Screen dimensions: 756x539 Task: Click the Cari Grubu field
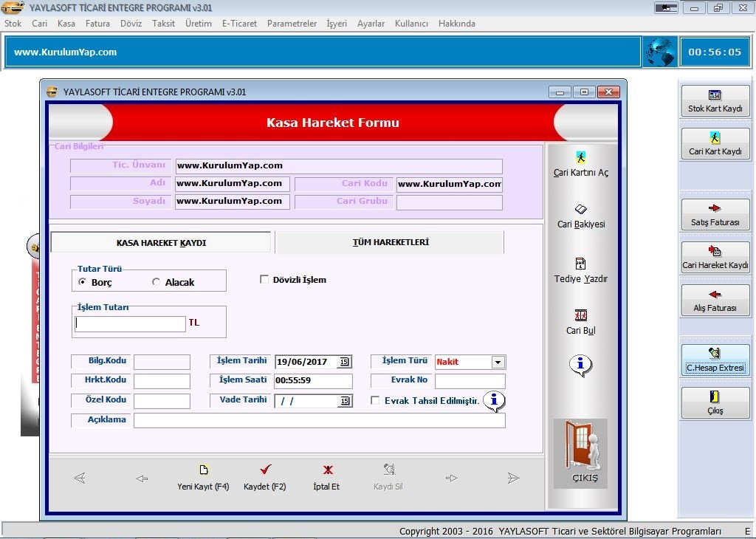pyautogui.click(x=450, y=202)
